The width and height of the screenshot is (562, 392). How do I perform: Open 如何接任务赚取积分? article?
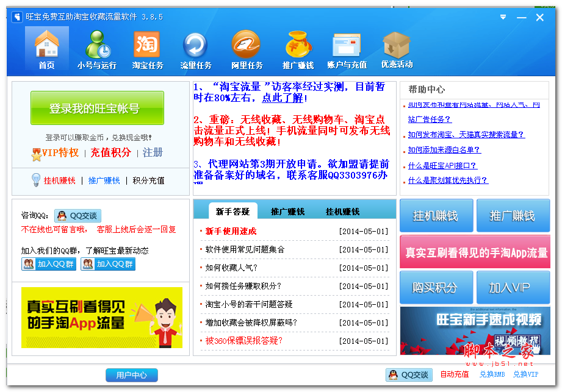coord(243,286)
